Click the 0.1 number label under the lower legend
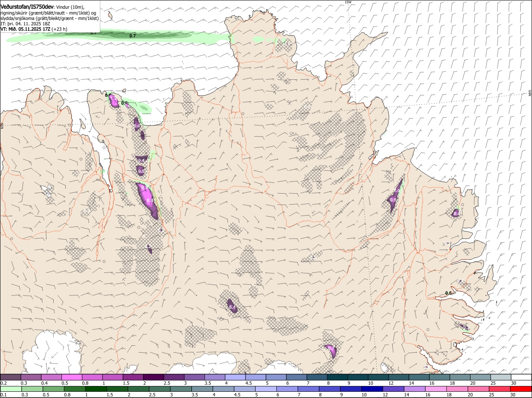Image resolution: width=532 pixels, height=398 pixels. [4, 395]
